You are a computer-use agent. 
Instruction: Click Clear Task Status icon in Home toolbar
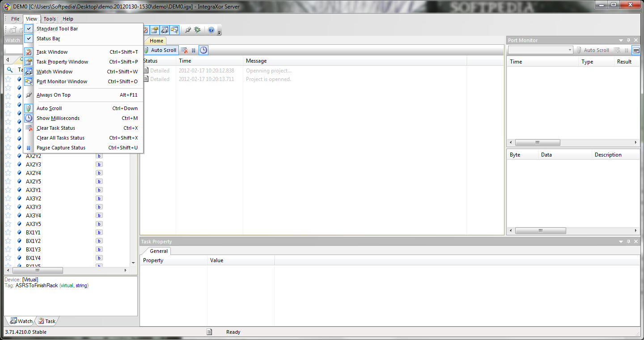pos(184,50)
